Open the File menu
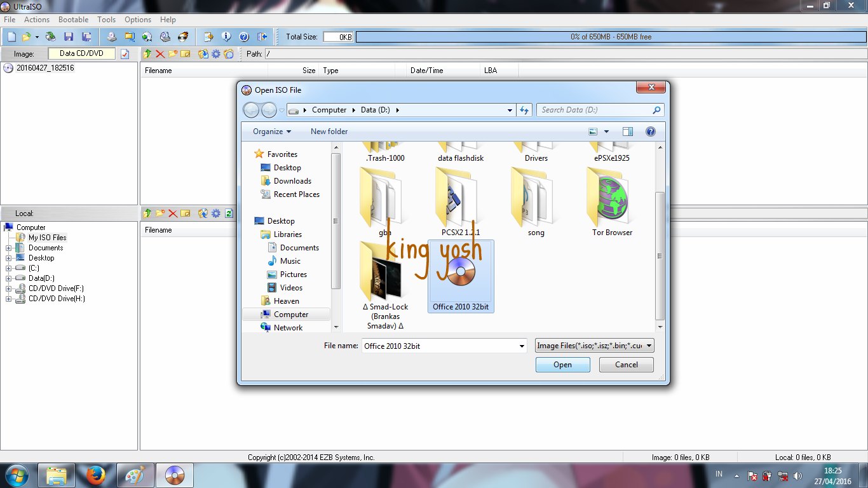This screenshot has width=868, height=488. coord(10,20)
